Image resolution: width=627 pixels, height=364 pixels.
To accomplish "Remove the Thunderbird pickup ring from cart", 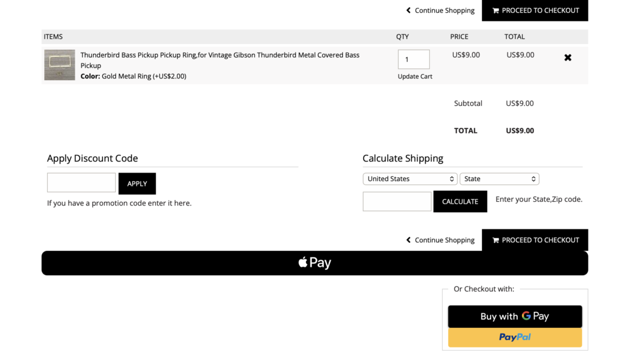I will [x=568, y=58].
